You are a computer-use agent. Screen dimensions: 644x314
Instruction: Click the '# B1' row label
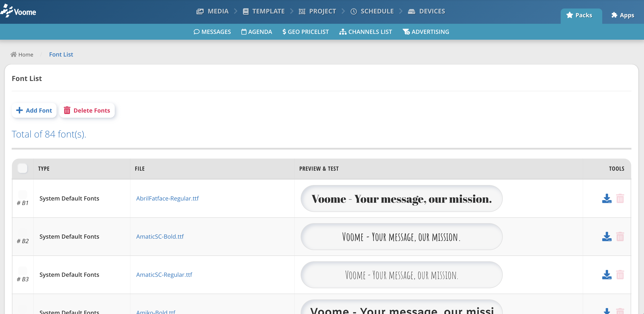[23, 203]
